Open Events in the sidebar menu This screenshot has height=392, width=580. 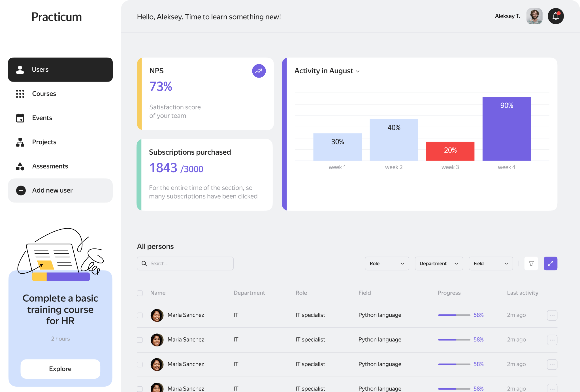point(42,118)
